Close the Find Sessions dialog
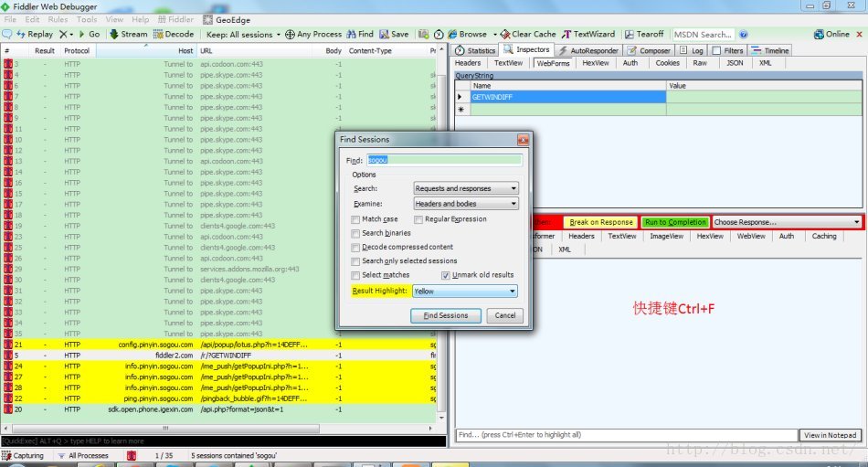Viewport: 868px width, 467px height. click(x=523, y=140)
